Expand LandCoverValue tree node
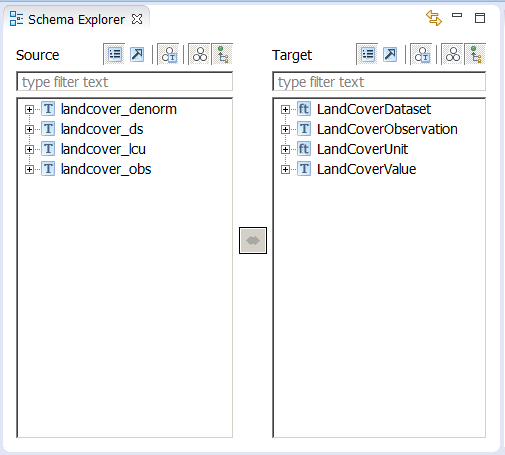 click(x=285, y=169)
